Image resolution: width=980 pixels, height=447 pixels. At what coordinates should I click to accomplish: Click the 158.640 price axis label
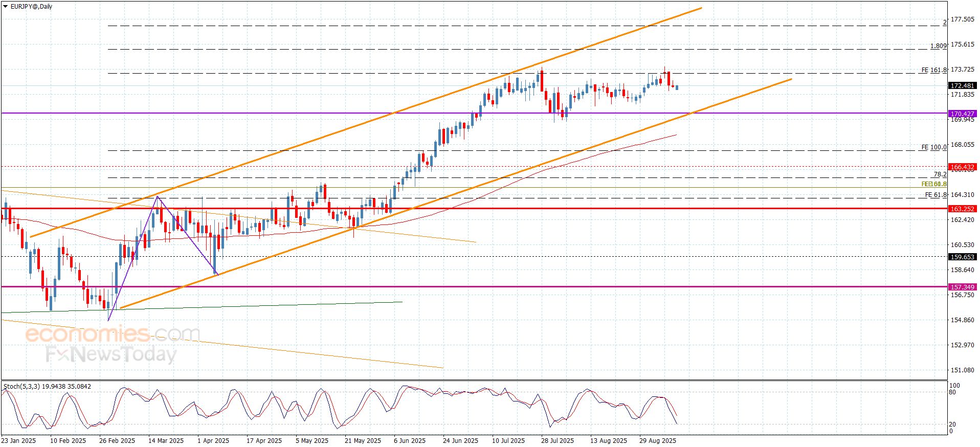click(962, 270)
